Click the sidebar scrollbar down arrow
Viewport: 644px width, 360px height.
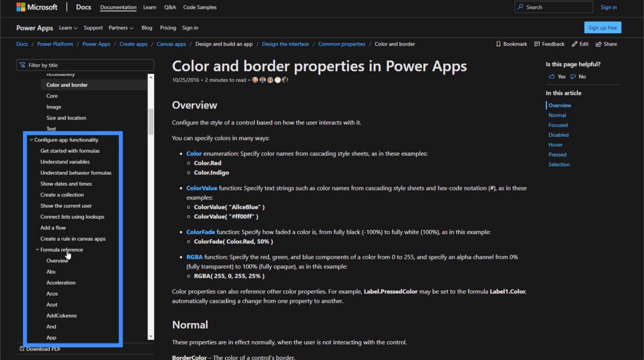(151, 337)
